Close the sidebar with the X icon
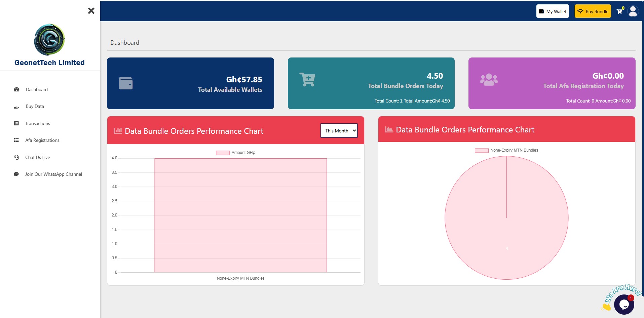This screenshot has width=644, height=318. tap(91, 11)
